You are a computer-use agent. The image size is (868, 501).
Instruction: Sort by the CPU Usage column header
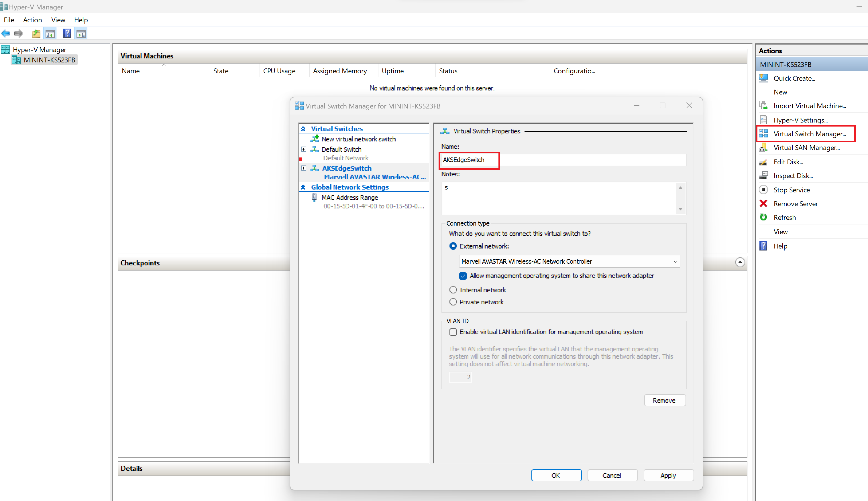click(284, 71)
